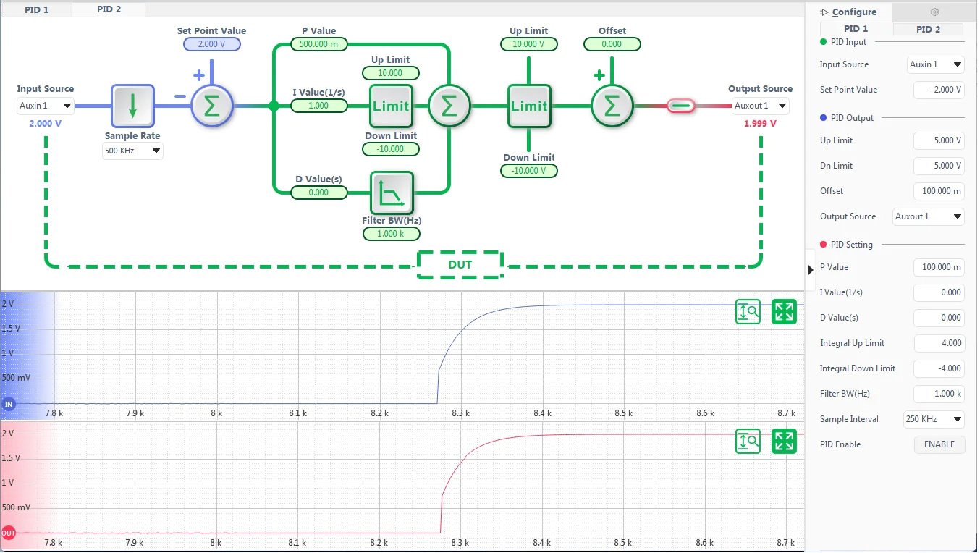
Task: Open the Input Source Auxin 1 dropdown in diagram
Action: (46, 106)
